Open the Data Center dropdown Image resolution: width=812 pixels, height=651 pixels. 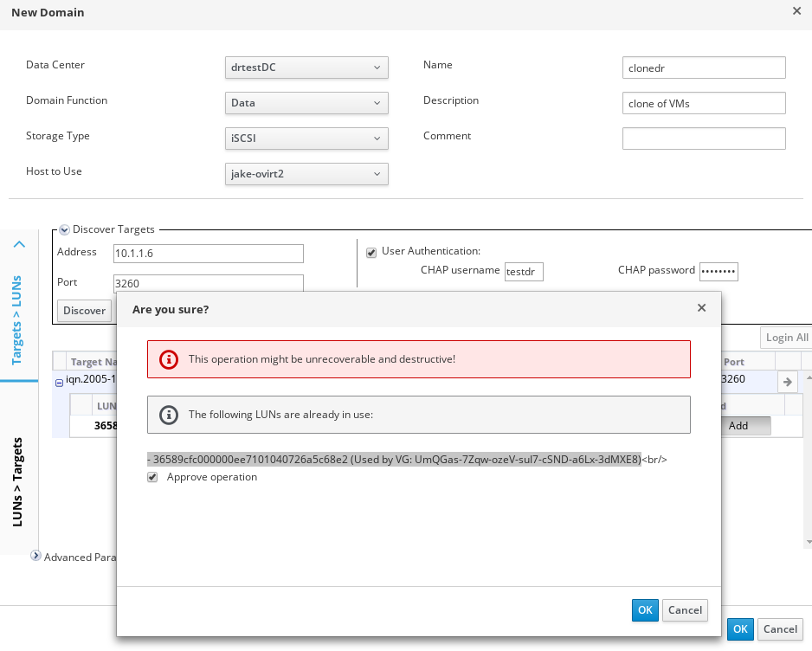click(x=306, y=68)
